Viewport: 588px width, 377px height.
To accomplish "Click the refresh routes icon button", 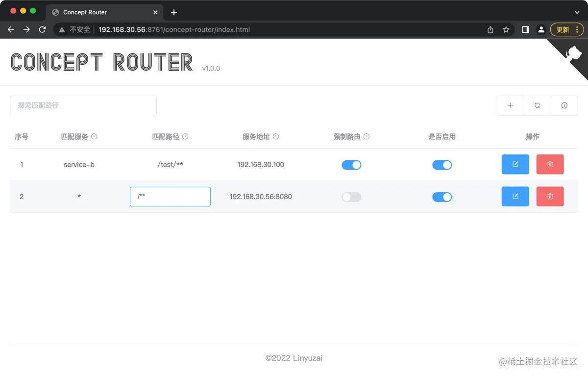I will [538, 105].
